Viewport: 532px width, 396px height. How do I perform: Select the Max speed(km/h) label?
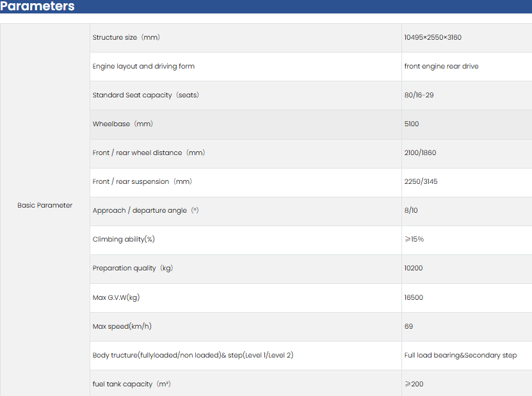coord(122,327)
